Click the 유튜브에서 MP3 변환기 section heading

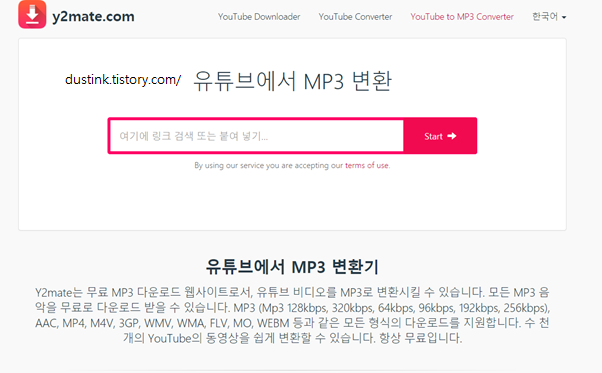(x=292, y=266)
